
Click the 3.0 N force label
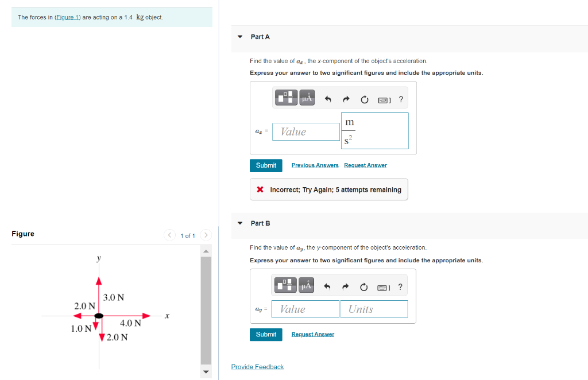[x=114, y=297]
